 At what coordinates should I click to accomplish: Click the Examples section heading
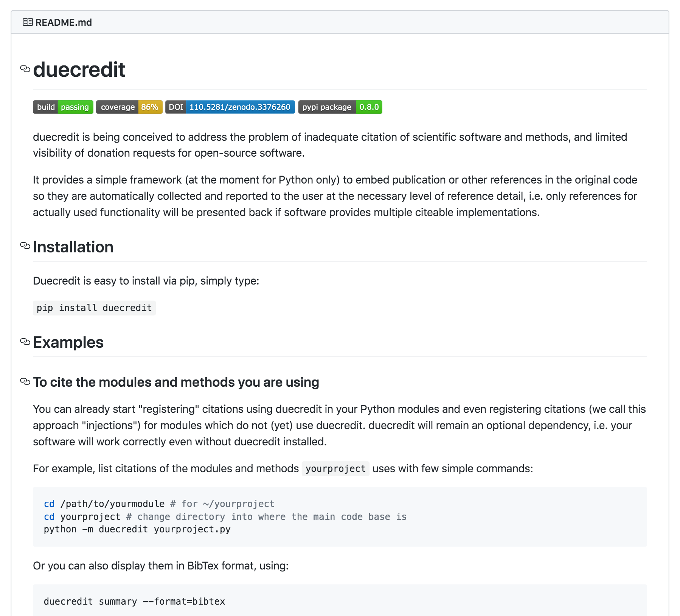tap(68, 342)
